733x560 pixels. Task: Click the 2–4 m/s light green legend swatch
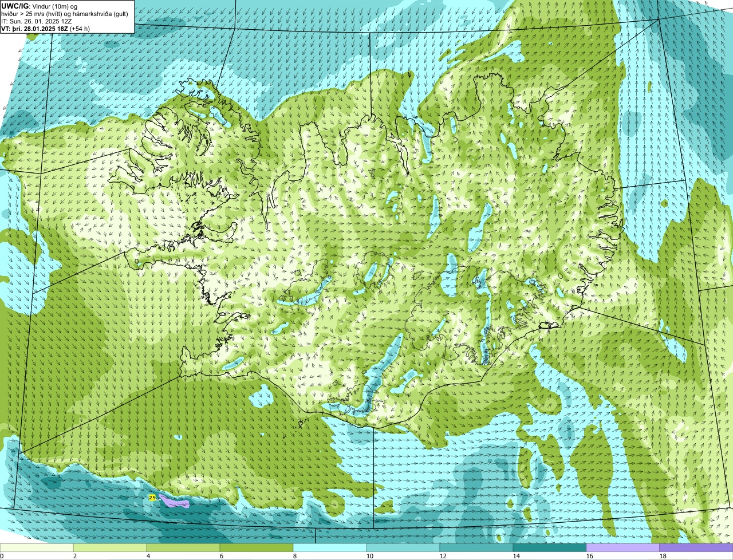pyautogui.click(x=110, y=548)
